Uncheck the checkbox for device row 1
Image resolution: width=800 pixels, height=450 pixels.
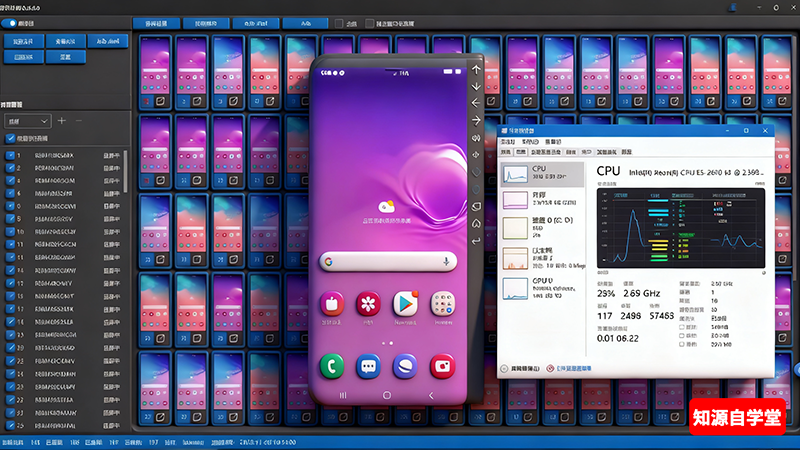pyautogui.click(x=11, y=155)
